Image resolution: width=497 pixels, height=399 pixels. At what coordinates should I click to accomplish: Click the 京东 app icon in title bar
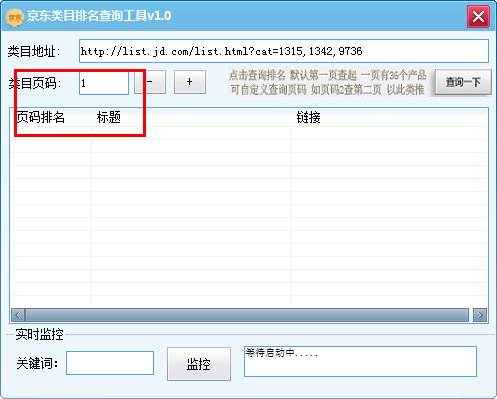tap(15, 17)
